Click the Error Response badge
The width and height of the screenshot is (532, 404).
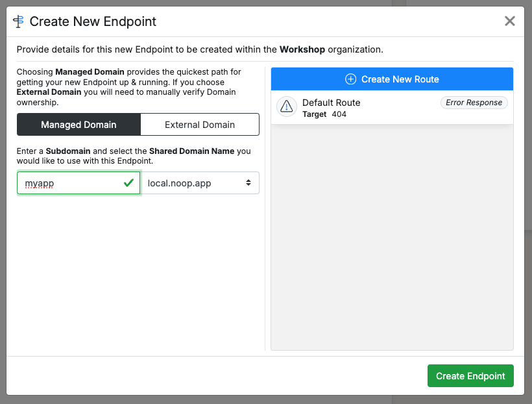pyautogui.click(x=474, y=102)
